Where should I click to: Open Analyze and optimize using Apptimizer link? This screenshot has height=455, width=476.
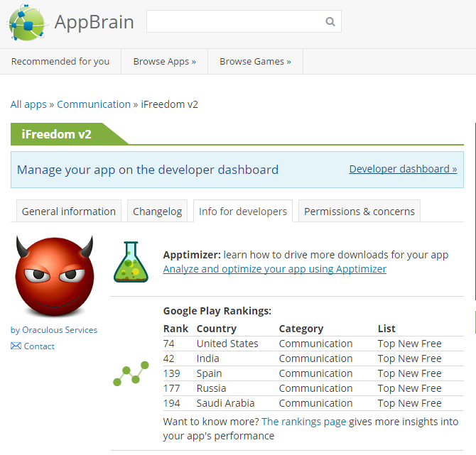[275, 269]
